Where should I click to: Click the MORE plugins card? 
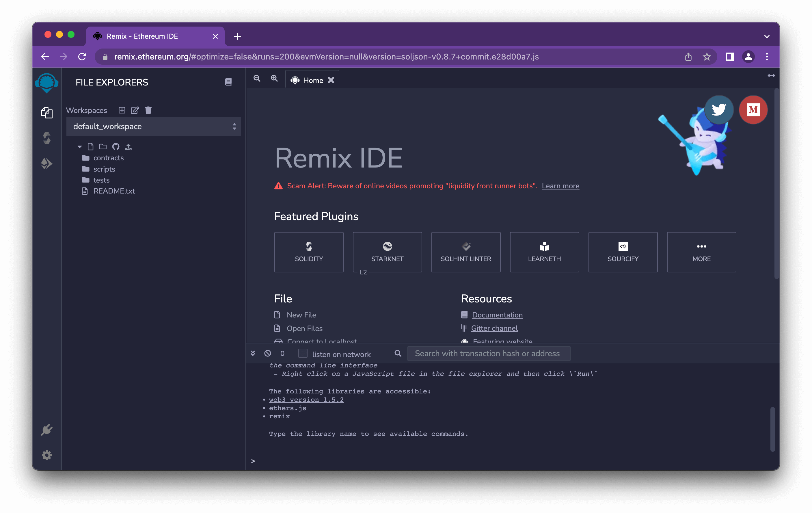click(x=701, y=252)
